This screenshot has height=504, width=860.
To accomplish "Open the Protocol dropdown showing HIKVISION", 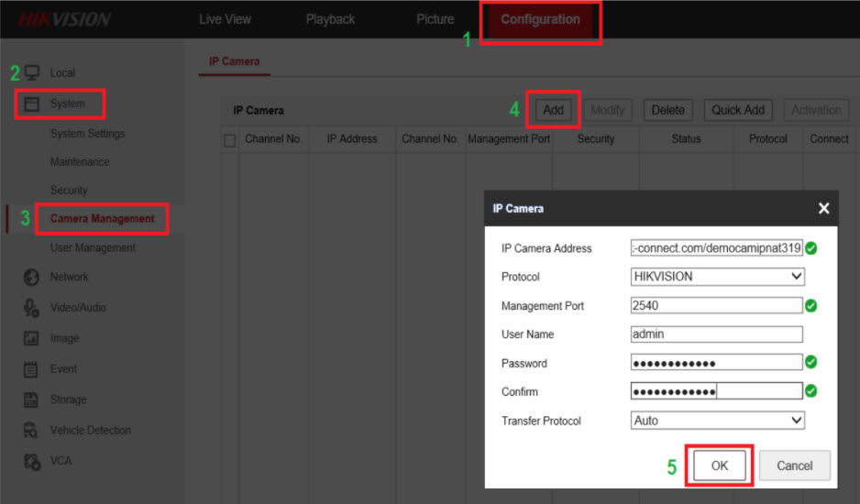I will 717,277.
